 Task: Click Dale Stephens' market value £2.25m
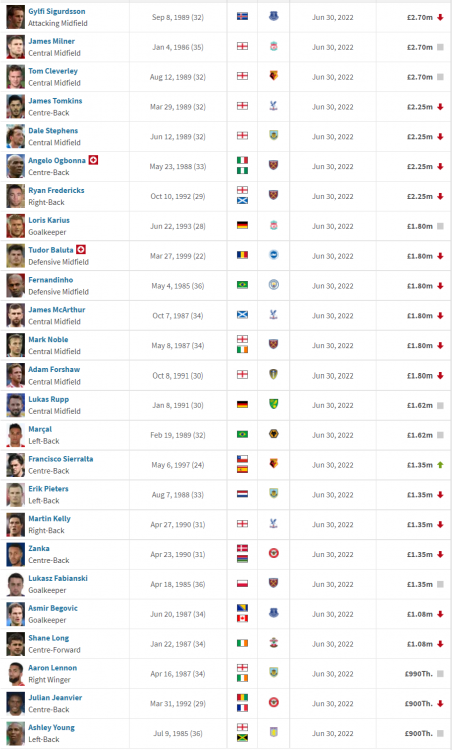click(420, 137)
